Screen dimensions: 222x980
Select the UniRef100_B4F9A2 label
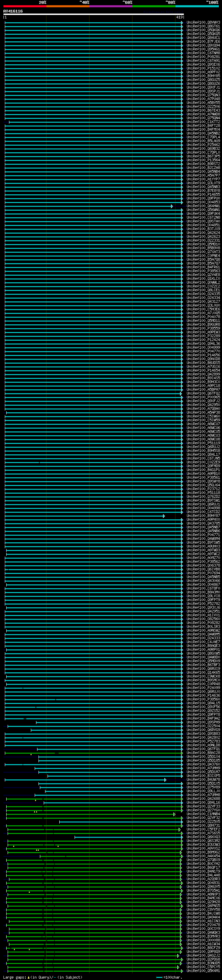[x=203, y=719]
